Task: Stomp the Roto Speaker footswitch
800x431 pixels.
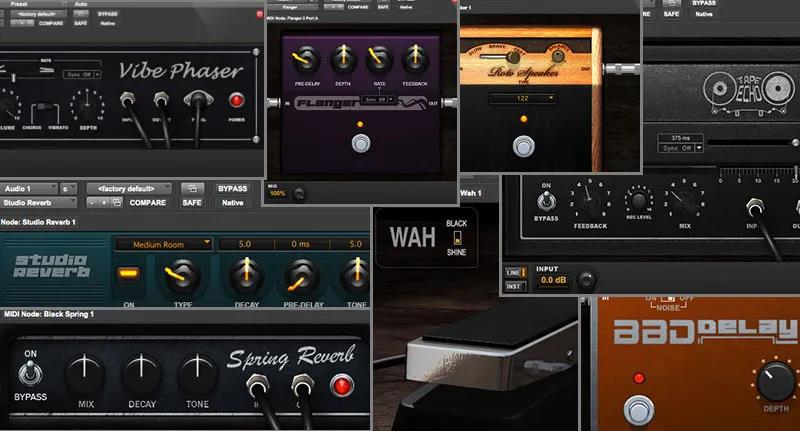Action: point(522,146)
